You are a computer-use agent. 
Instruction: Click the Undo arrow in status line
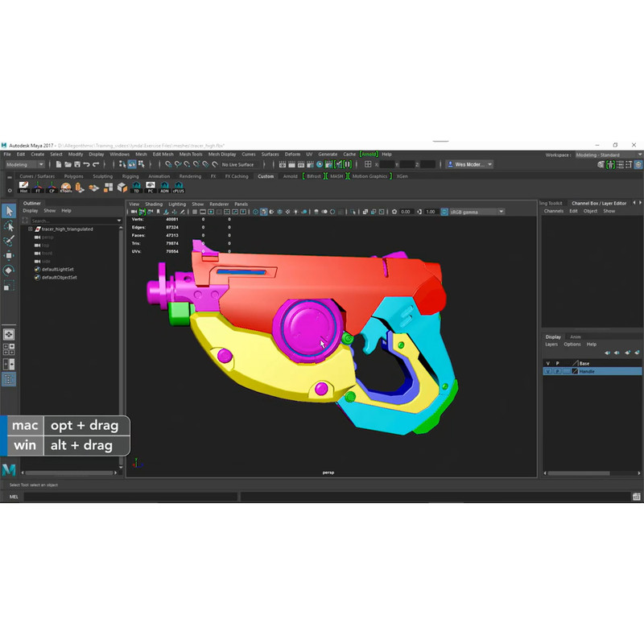[86, 164]
